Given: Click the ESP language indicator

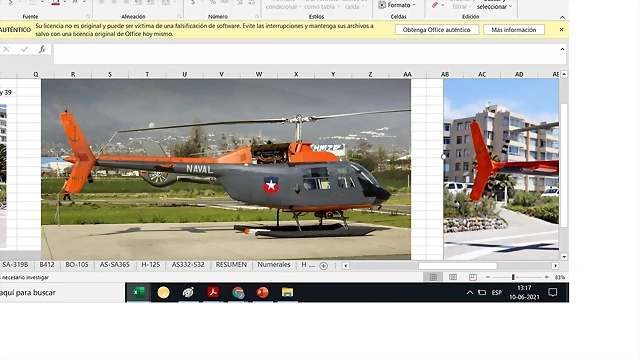Looking at the screenshot, I should coord(496,293).
